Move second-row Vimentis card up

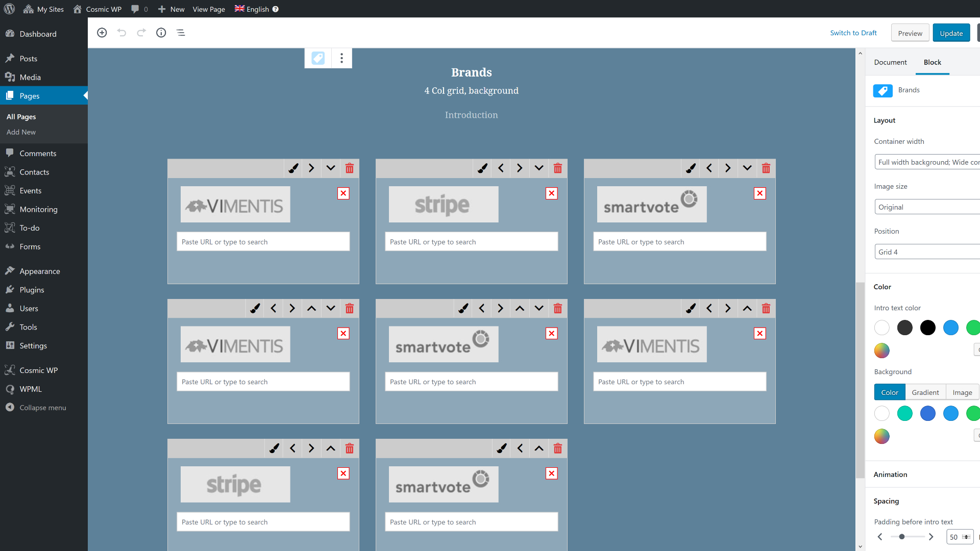click(x=311, y=308)
